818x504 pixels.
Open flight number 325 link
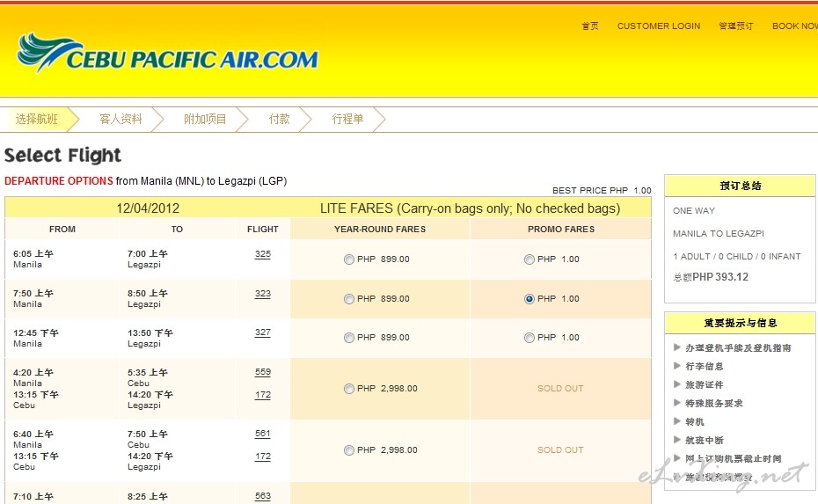[263, 254]
